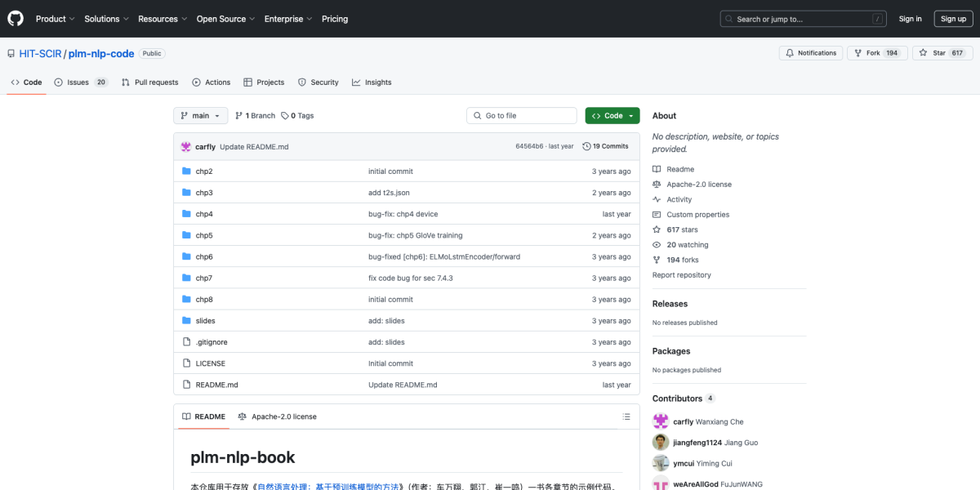Image resolution: width=980 pixels, height=490 pixels.
Task: Open the Notifications bell icon
Action: coord(791,52)
